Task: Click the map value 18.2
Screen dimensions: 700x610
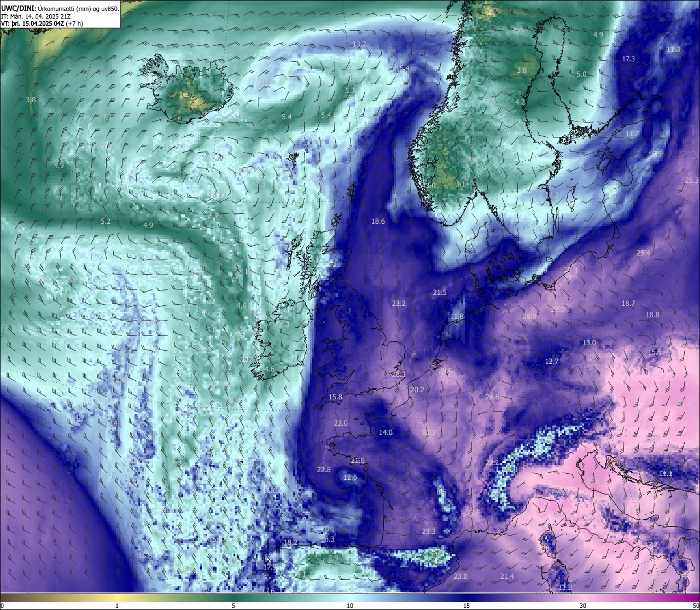Action: coord(290,542)
